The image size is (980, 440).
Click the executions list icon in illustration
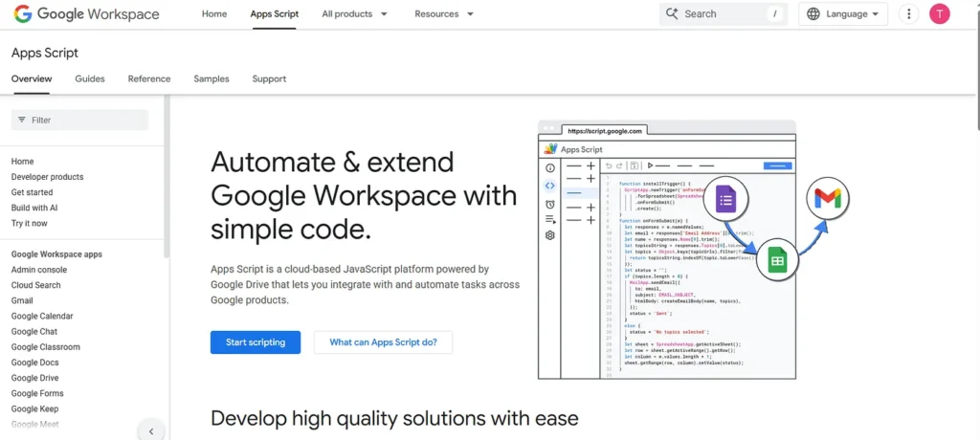pyautogui.click(x=550, y=219)
